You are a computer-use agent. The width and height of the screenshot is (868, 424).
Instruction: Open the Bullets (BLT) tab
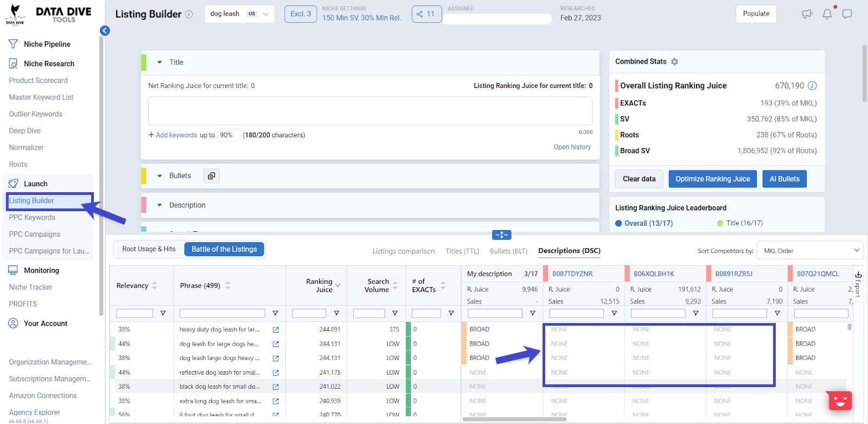click(508, 251)
